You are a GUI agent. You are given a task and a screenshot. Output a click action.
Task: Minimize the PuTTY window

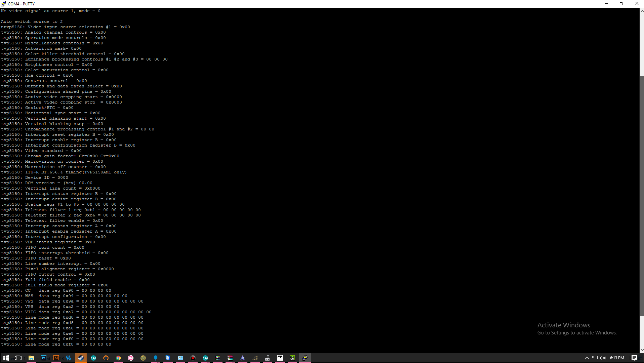click(x=606, y=4)
